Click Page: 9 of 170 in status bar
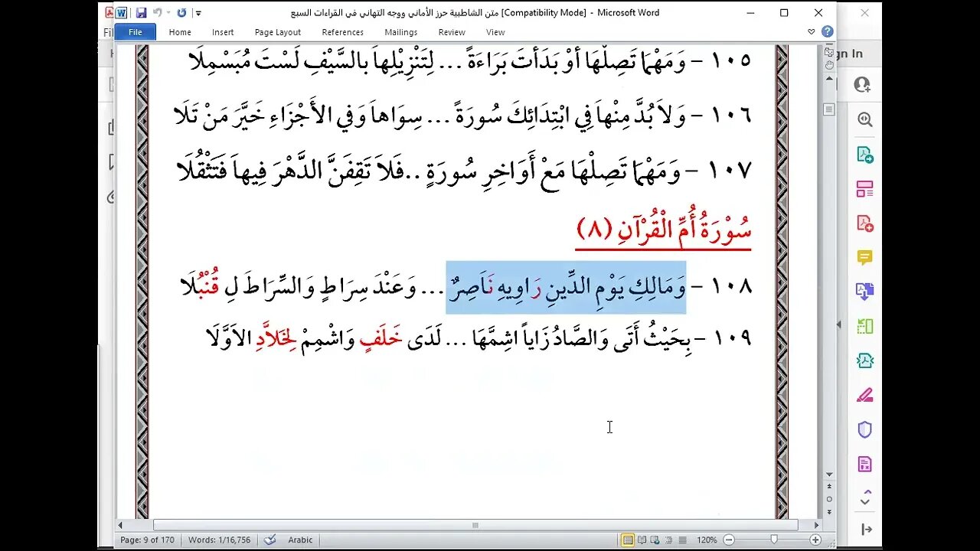Image resolution: width=980 pixels, height=551 pixels. point(148,540)
